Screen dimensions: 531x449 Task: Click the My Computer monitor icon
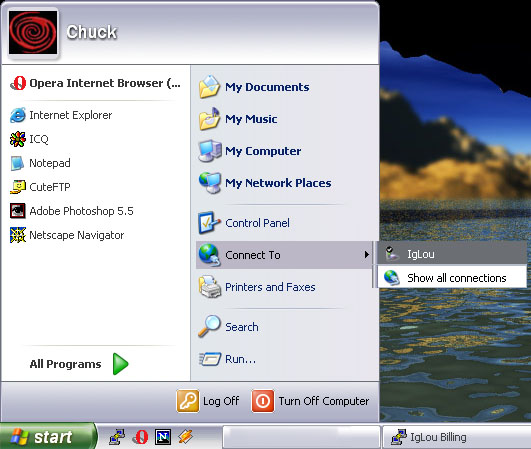click(210, 151)
